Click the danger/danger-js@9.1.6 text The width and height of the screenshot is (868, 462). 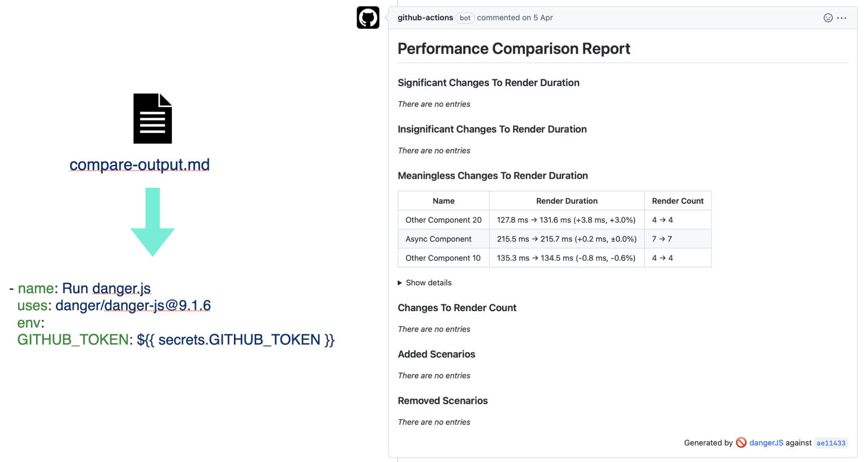tap(133, 306)
